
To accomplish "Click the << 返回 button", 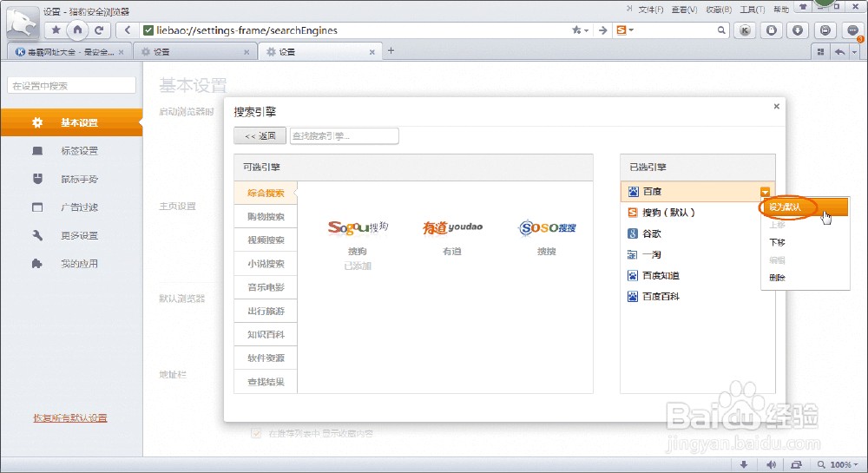I will click(260, 135).
